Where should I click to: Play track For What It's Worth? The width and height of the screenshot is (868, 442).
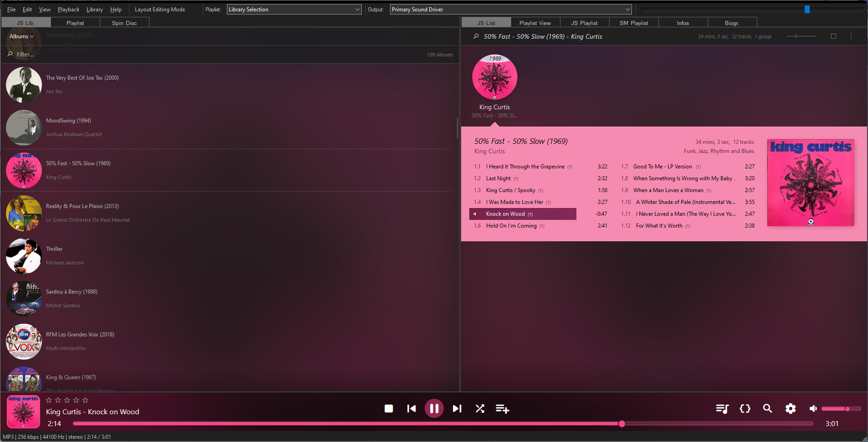pyautogui.click(x=688, y=226)
